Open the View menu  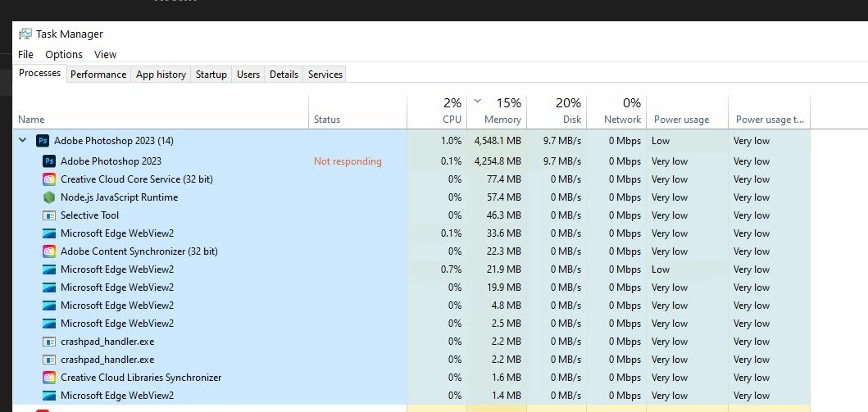point(105,54)
